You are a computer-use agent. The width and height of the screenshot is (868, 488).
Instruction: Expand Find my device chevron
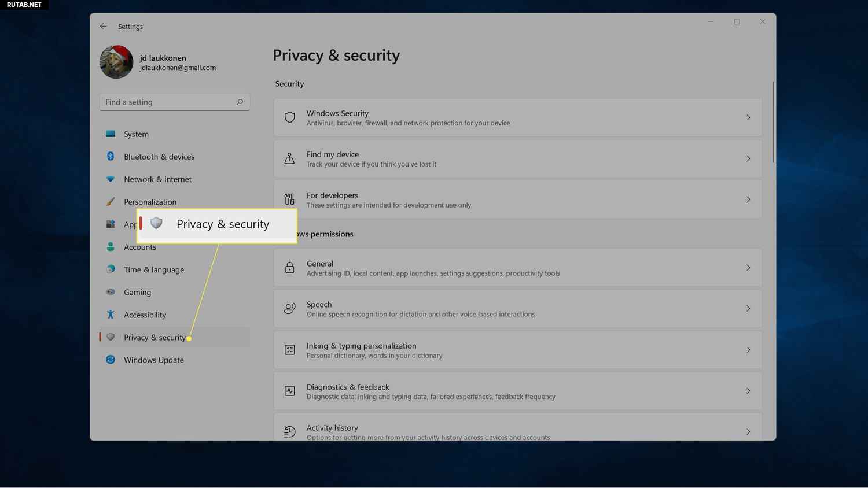click(748, 158)
